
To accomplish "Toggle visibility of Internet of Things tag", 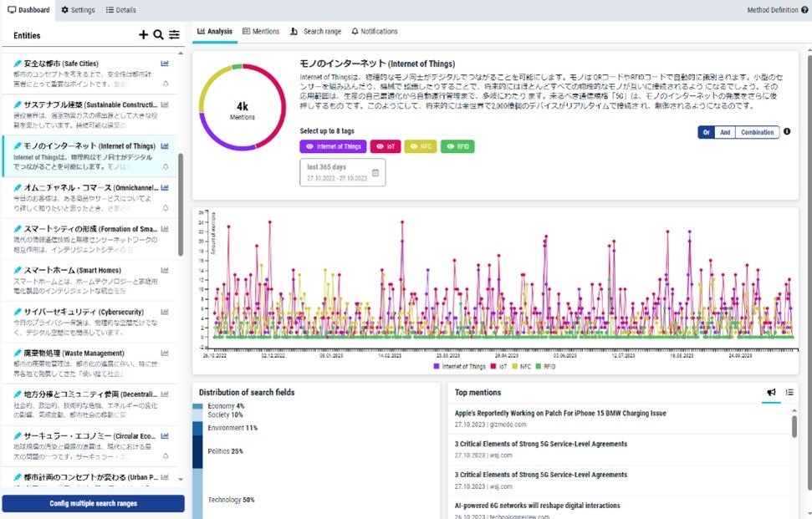I will (333, 146).
